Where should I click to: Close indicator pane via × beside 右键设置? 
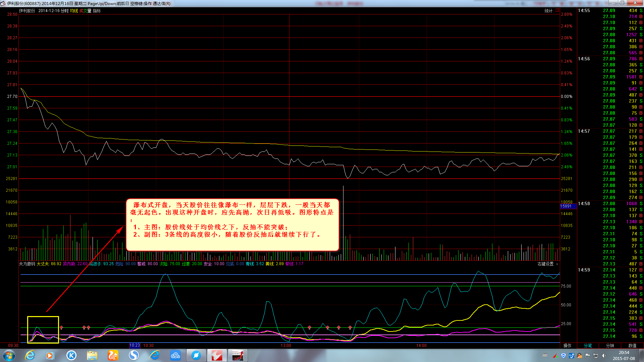pos(557,264)
